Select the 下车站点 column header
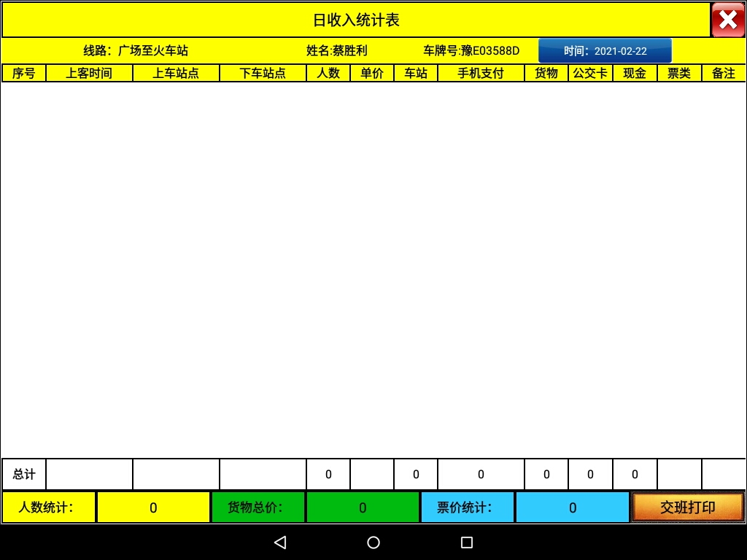 coord(263,73)
